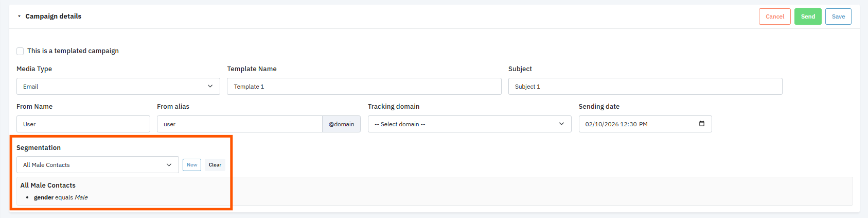Image resolution: width=868 pixels, height=218 pixels.
Task: Clear the selected segmentation
Action: tap(215, 165)
